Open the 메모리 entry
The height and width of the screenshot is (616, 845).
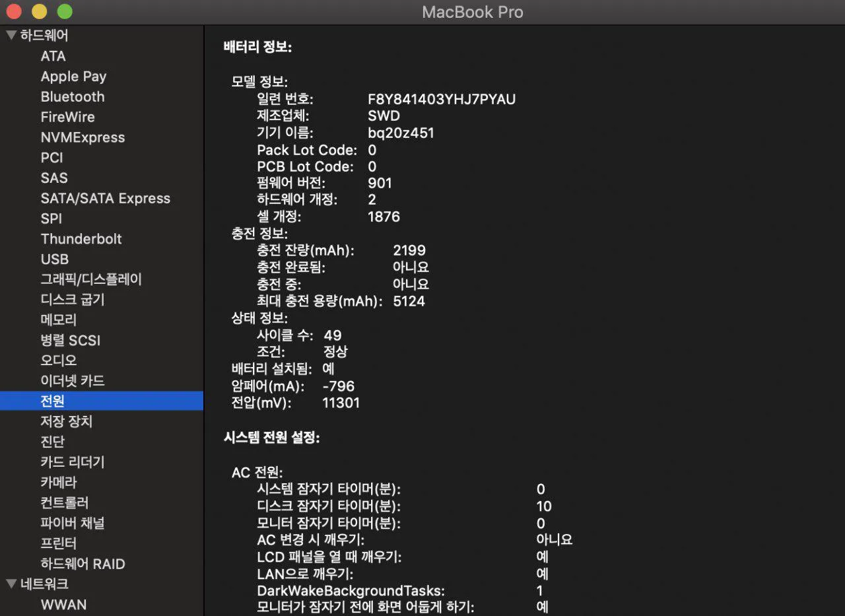click(59, 320)
